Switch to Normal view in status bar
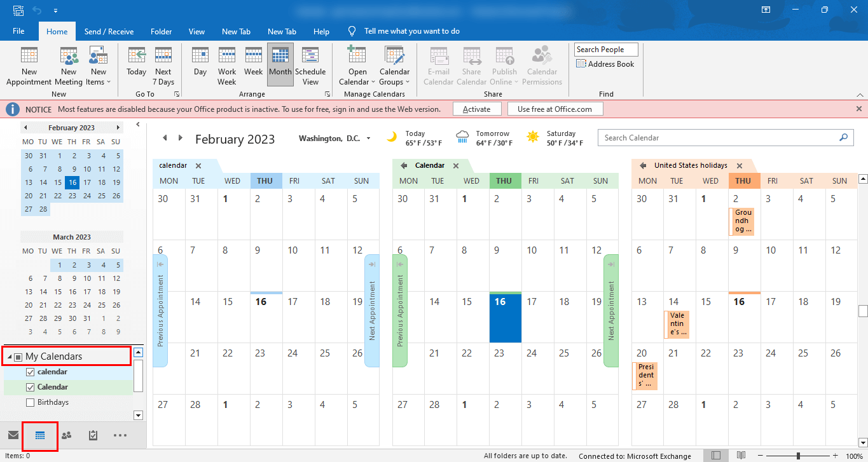868x462 pixels. pos(716,456)
